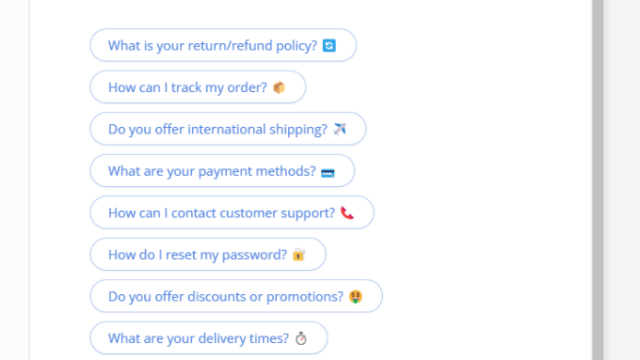Click the stopwatch emoji icon
Image resolution: width=640 pixels, height=360 pixels.
pyautogui.click(x=301, y=338)
